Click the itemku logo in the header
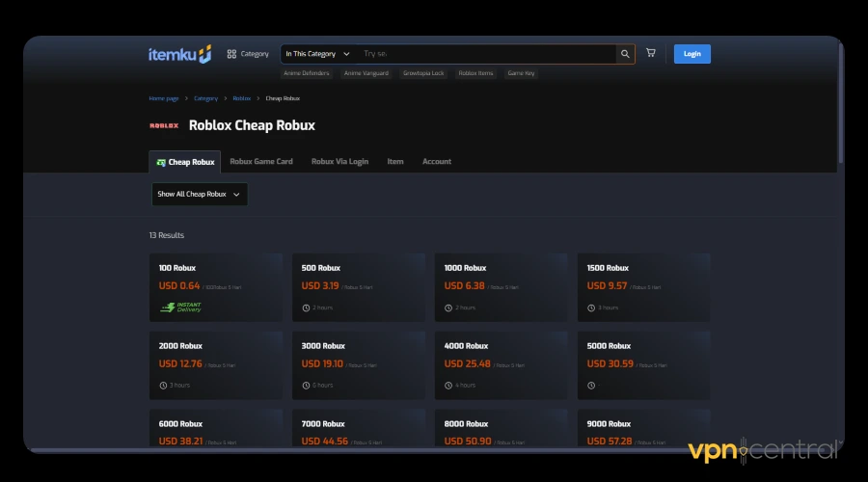The width and height of the screenshot is (868, 482). coord(179,54)
